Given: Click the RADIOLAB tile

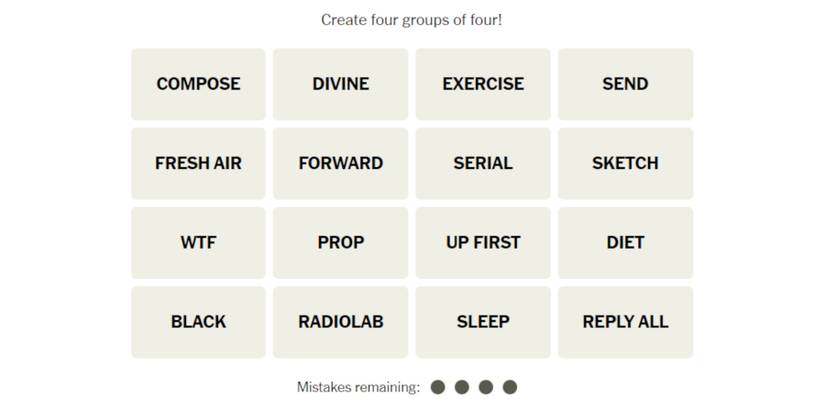Looking at the screenshot, I should pyautogui.click(x=340, y=322).
